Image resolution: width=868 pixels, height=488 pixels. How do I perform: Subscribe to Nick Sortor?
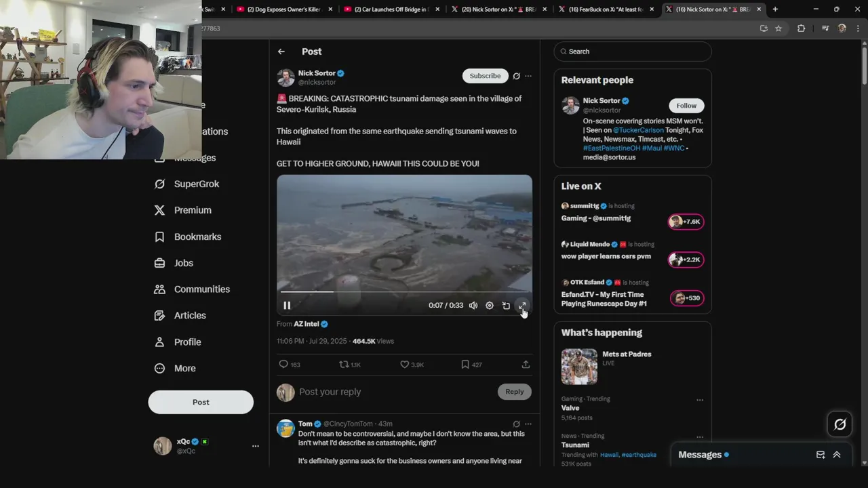pos(485,76)
